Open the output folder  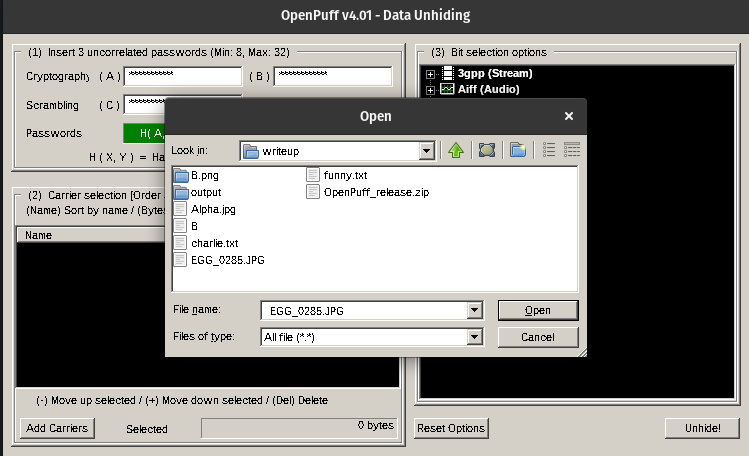point(207,192)
